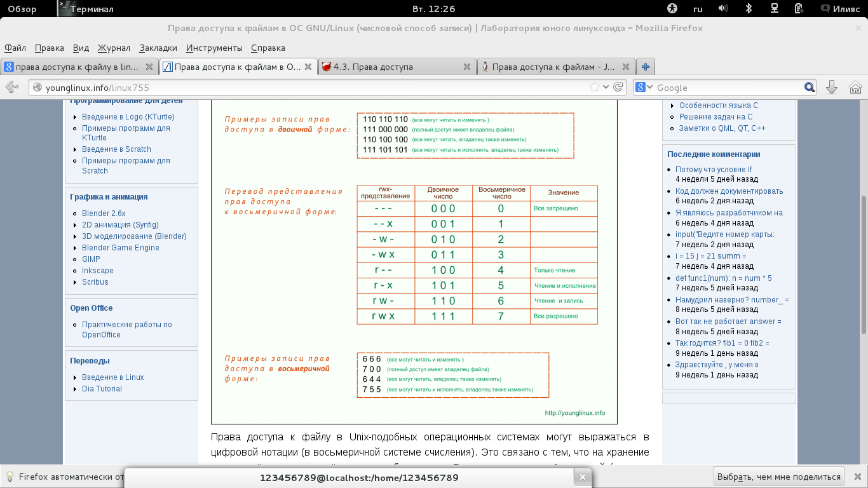
Task: Open comment 'Потому что условие If'
Action: (714, 170)
